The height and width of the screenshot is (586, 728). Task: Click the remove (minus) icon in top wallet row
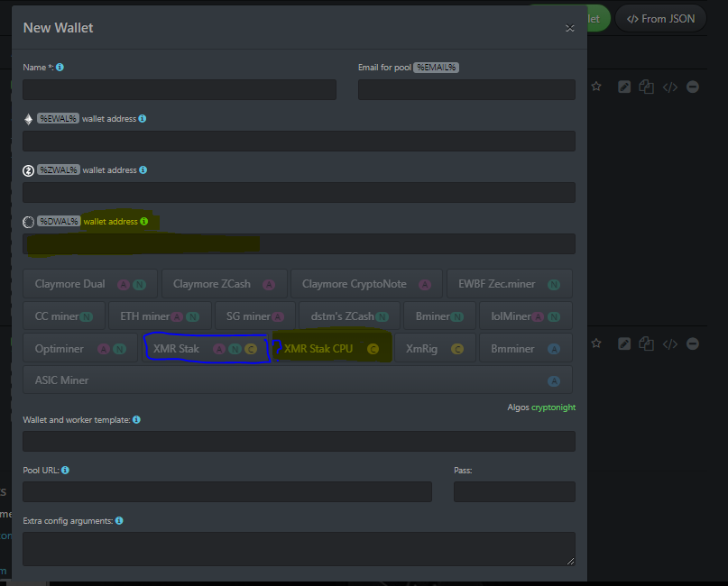pos(693,87)
